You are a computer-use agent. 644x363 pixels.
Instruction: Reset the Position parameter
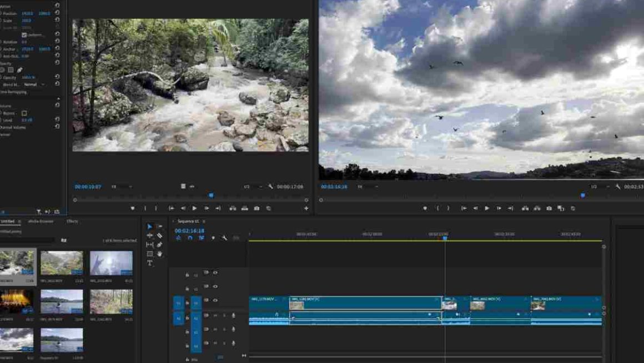coord(57,13)
